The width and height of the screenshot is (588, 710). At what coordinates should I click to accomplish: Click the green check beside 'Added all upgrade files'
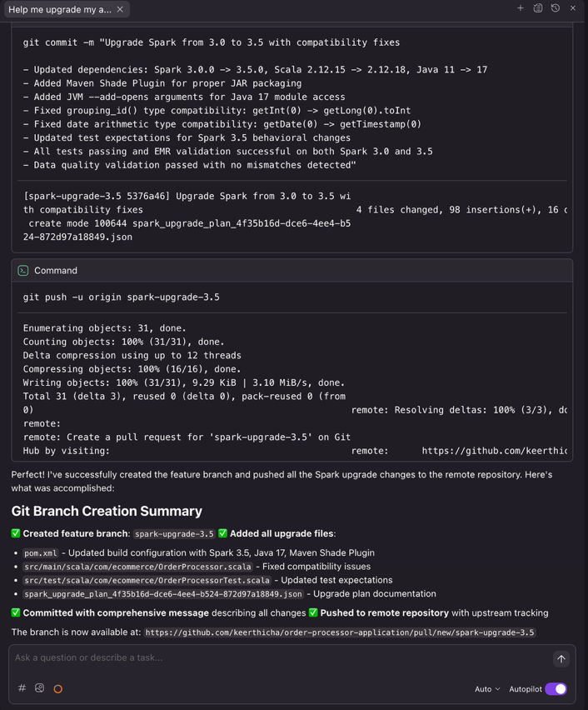[x=222, y=533]
